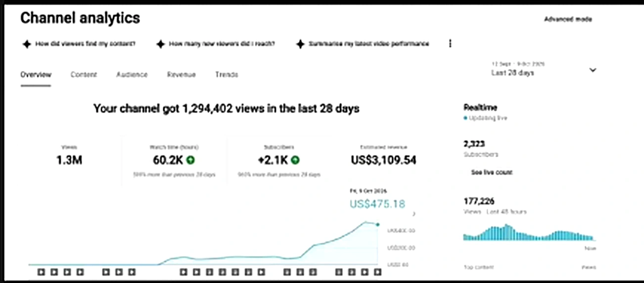Click the 177,226 views figure
The height and width of the screenshot is (283, 644).
point(479,201)
